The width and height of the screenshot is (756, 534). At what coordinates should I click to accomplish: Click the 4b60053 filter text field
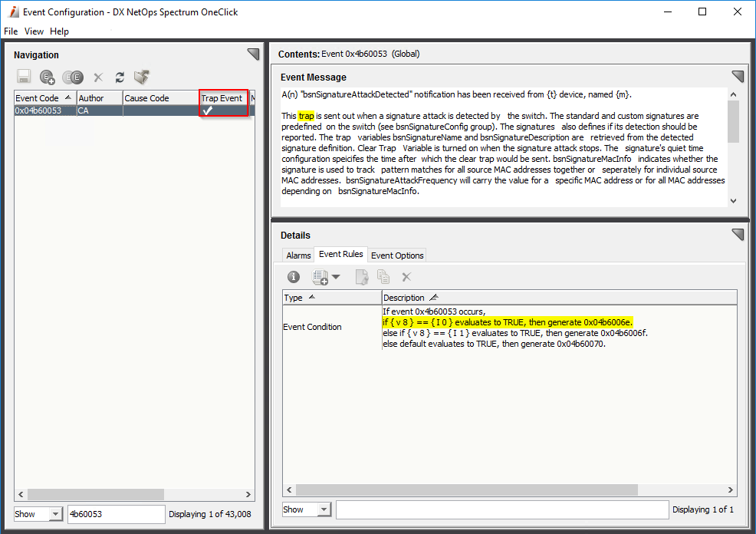(116, 514)
